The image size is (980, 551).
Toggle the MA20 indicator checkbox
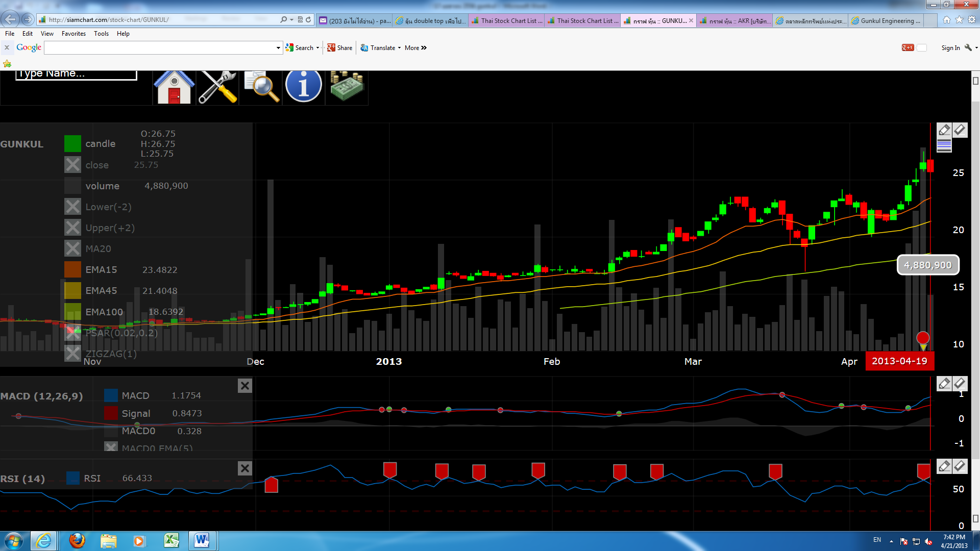[72, 248]
